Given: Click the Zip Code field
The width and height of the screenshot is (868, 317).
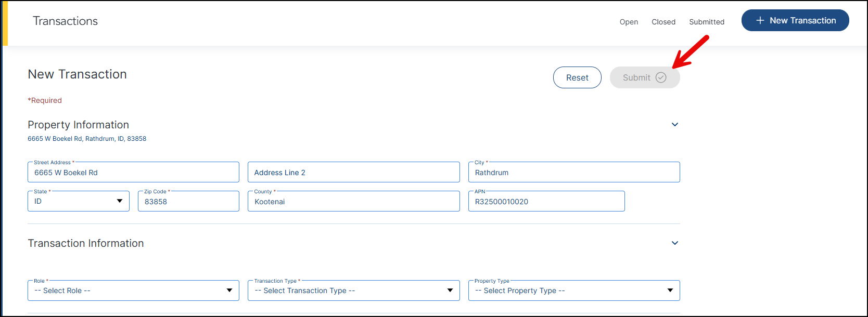Looking at the screenshot, I should [188, 201].
